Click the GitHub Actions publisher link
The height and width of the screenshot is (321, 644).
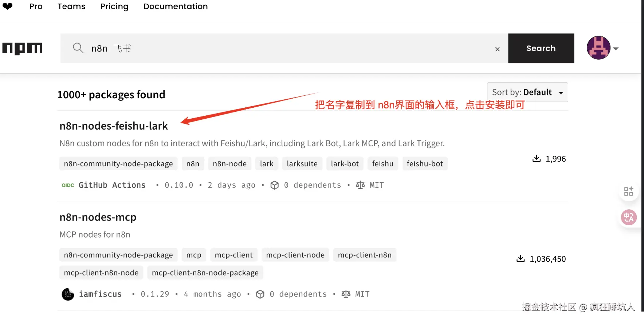click(x=112, y=185)
